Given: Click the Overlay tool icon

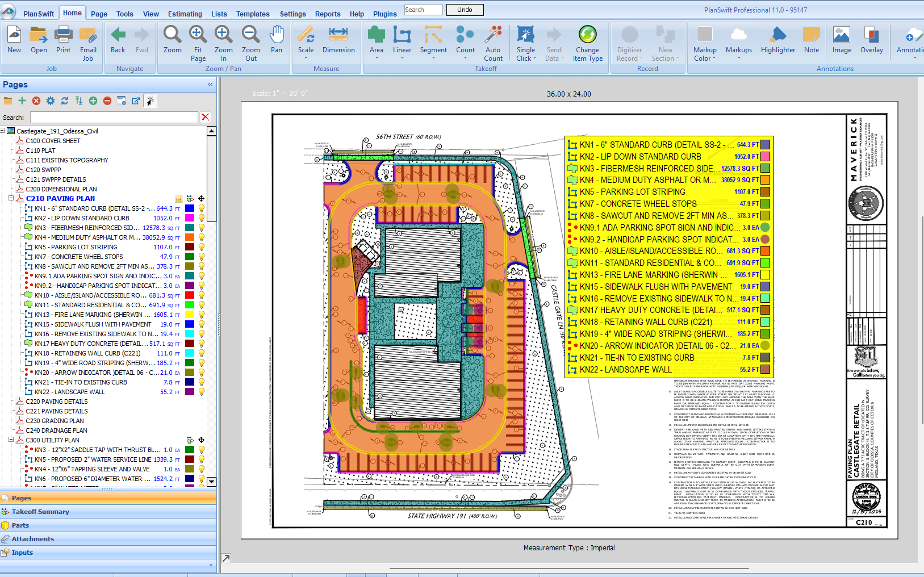Looking at the screenshot, I should [871, 35].
